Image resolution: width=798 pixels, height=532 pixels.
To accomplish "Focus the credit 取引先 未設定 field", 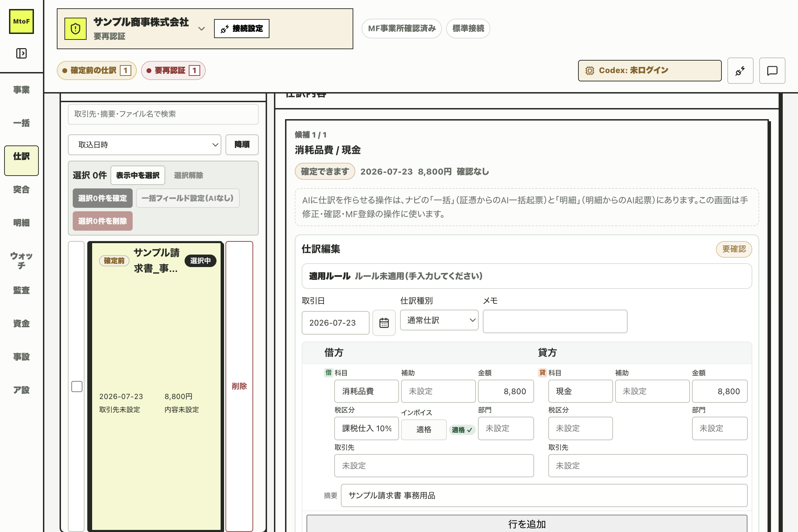I will pos(648,466).
